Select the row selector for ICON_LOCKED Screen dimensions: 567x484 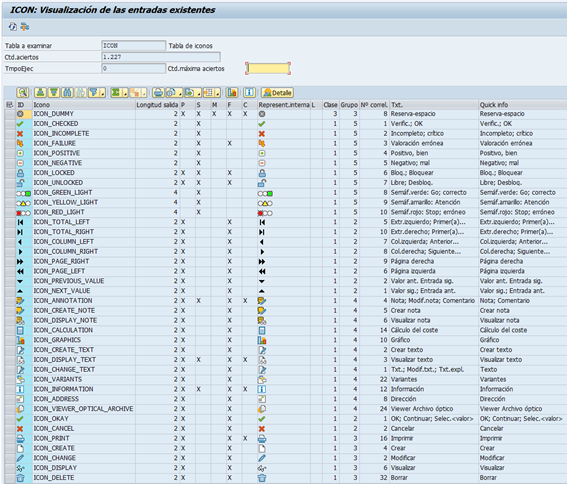tap(10, 173)
